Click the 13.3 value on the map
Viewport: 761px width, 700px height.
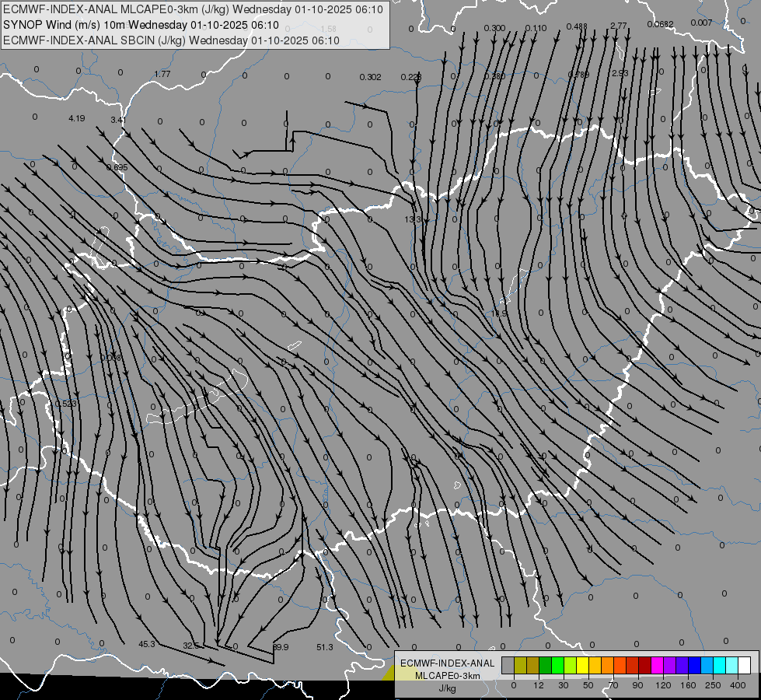point(412,220)
